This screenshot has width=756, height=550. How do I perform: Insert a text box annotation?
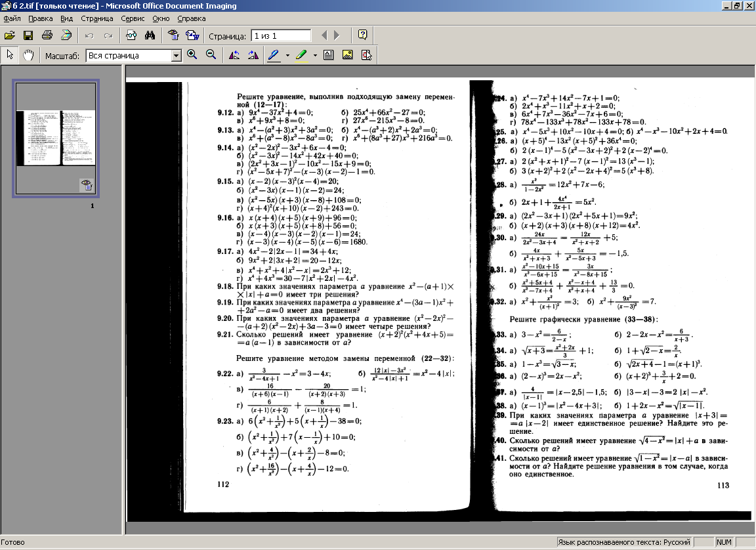(328, 55)
